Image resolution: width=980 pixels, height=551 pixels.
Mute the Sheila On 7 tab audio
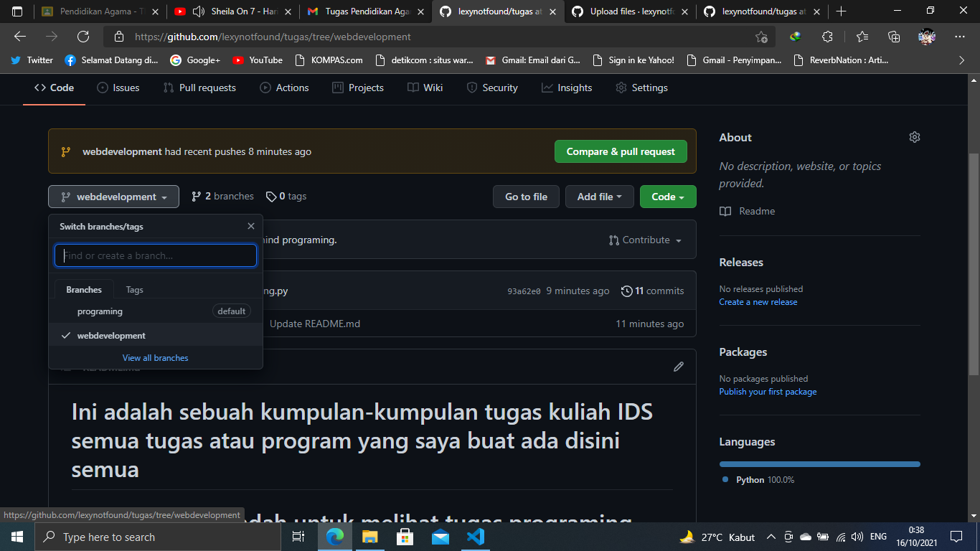[x=199, y=11]
